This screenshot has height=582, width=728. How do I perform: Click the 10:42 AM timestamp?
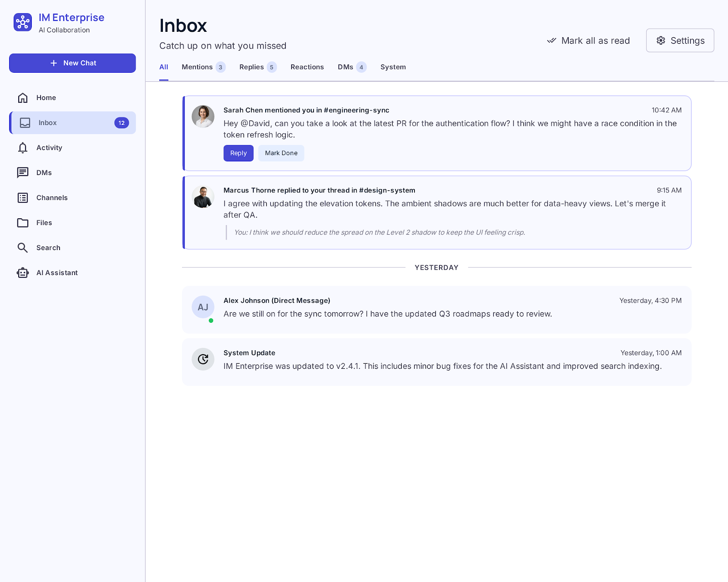[667, 110]
